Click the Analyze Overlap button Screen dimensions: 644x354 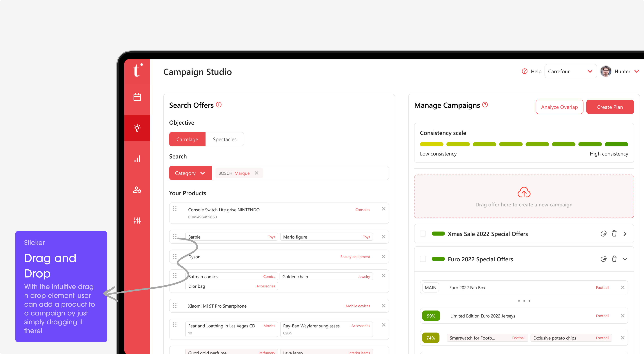[559, 107]
